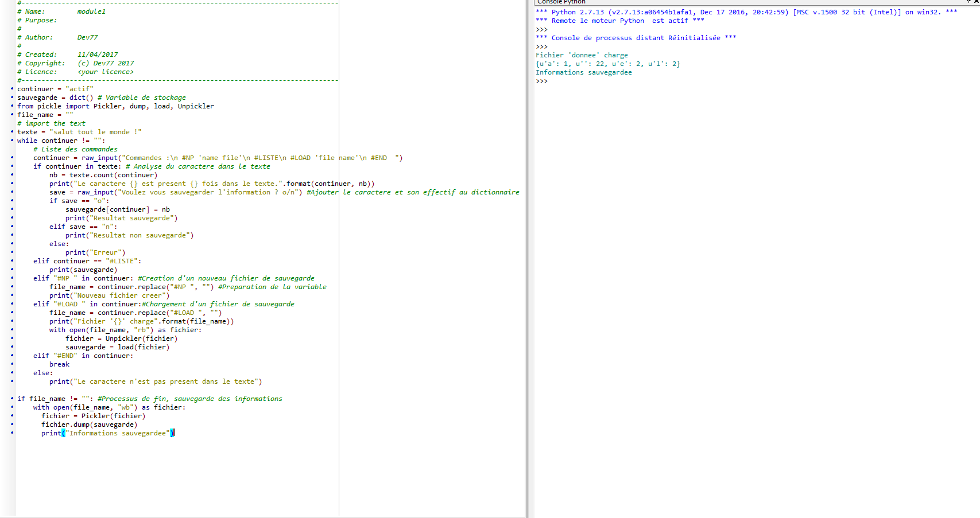Toggle breakpoint on the 'break' line
The height and width of the screenshot is (518, 980).
(12, 364)
